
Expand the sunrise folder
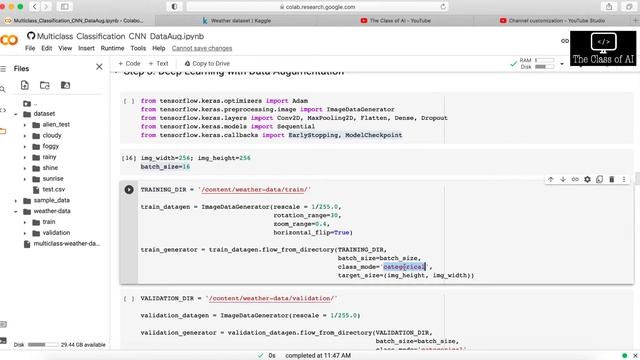tap(25, 179)
